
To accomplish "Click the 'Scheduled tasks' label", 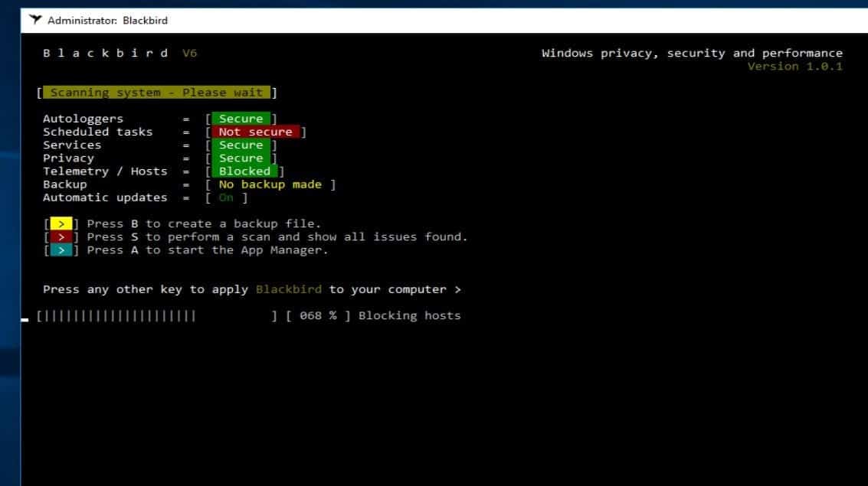I will click(97, 132).
